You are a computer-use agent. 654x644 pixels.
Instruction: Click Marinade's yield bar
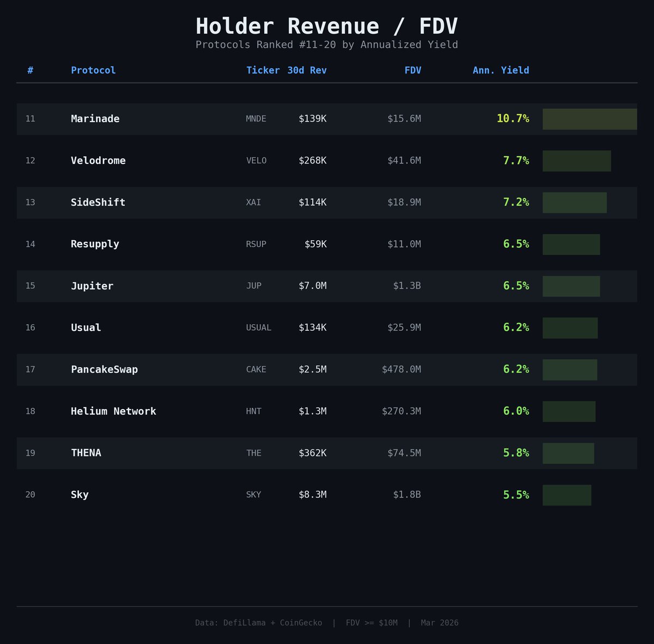click(x=590, y=119)
